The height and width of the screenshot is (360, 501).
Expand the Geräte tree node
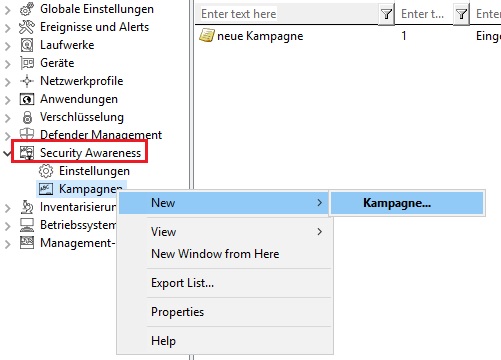8,64
